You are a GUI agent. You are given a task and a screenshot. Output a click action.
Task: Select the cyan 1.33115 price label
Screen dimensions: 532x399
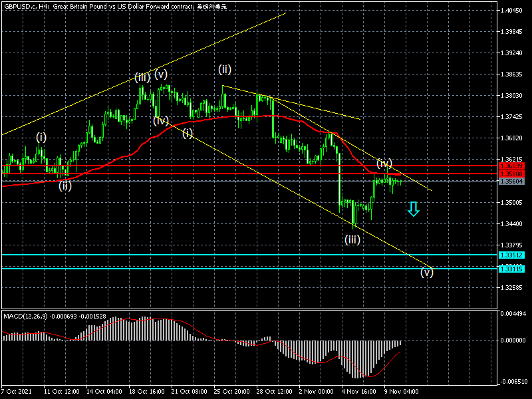[x=511, y=269]
